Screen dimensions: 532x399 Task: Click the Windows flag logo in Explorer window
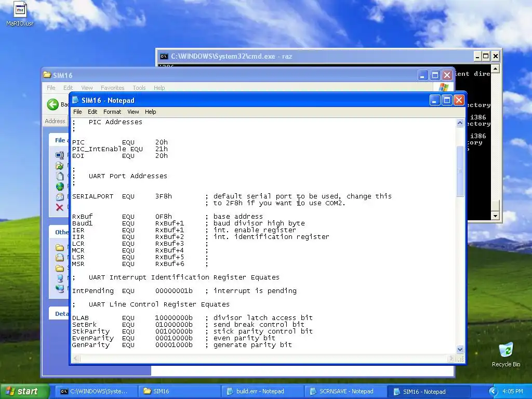pyautogui.click(x=444, y=87)
